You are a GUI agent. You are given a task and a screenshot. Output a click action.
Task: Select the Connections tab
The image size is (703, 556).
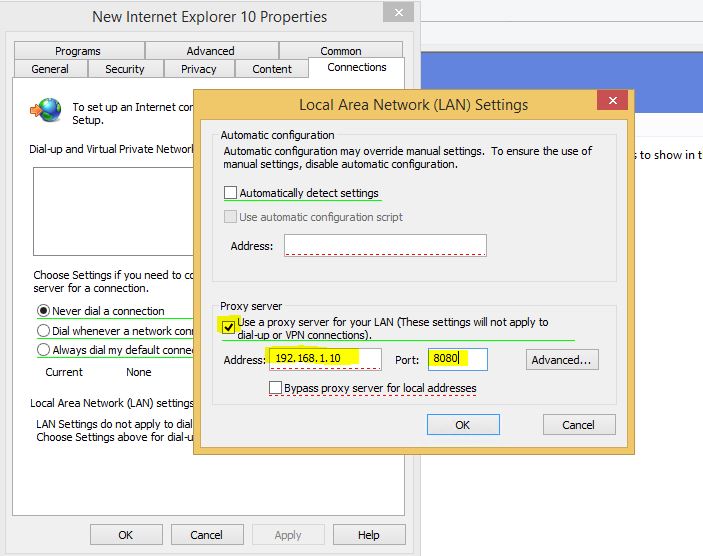click(357, 67)
